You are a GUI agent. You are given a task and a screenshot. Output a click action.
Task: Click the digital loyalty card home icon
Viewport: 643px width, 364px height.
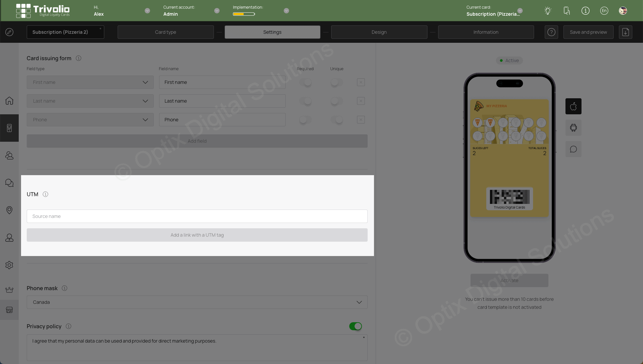point(9,101)
